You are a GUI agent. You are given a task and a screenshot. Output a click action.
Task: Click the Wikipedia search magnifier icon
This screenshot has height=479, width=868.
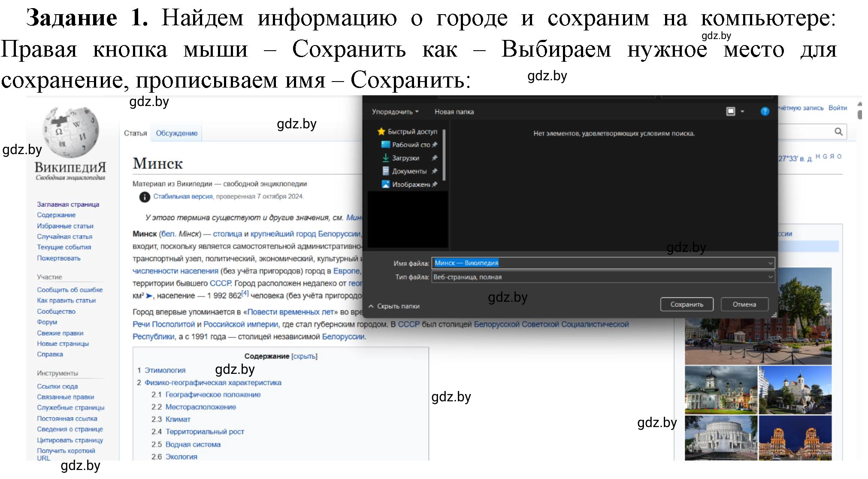(x=839, y=131)
